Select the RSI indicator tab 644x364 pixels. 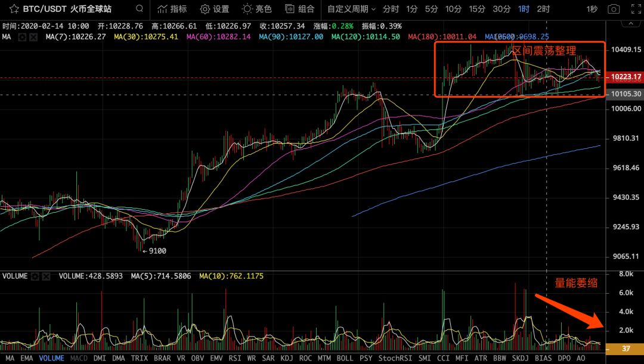[x=235, y=358]
